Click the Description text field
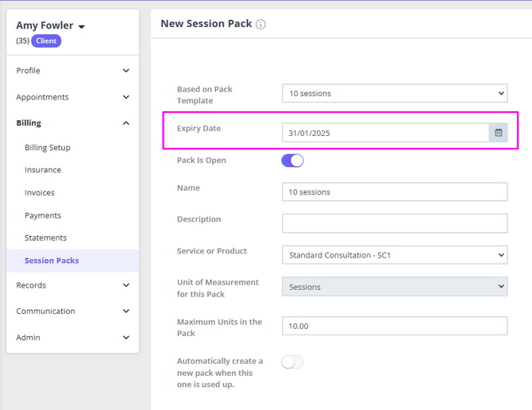This screenshot has width=532, height=410. coord(394,223)
